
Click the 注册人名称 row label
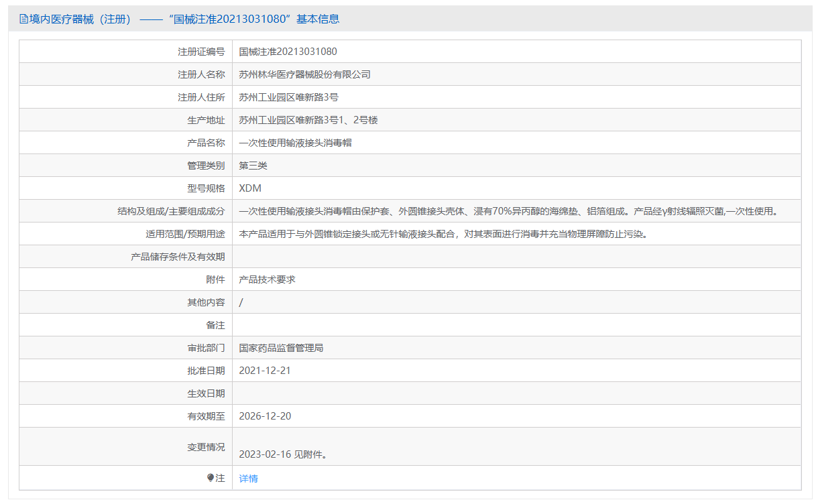(x=201, y=74)
